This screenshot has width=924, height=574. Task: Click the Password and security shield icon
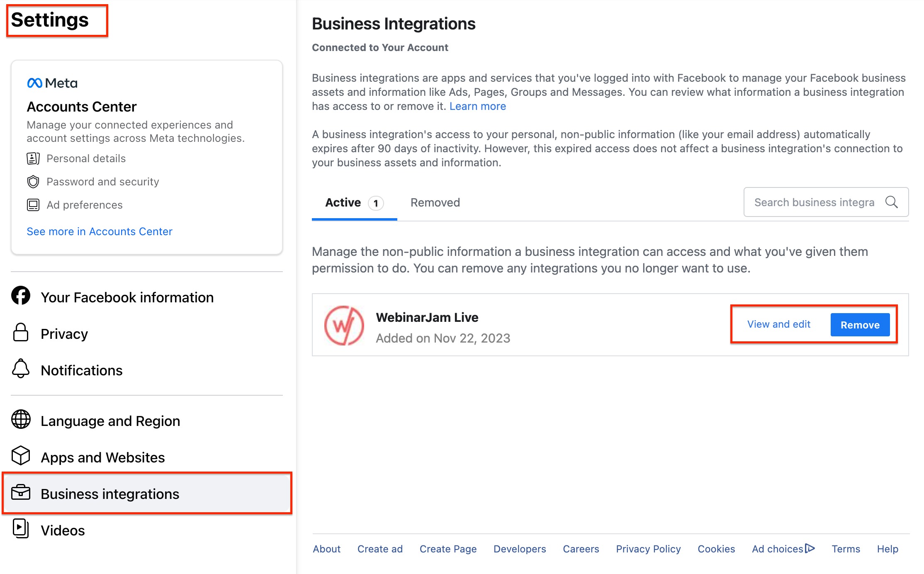(x=32, y=181)
